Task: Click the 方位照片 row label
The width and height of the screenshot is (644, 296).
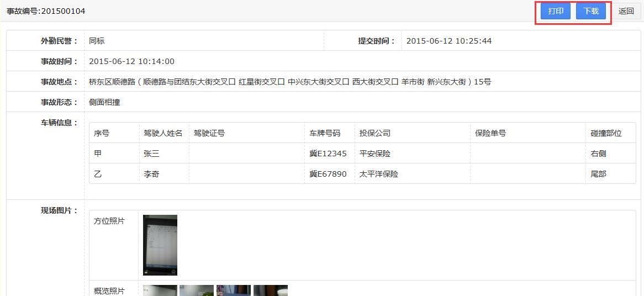Action: (109, 221)
